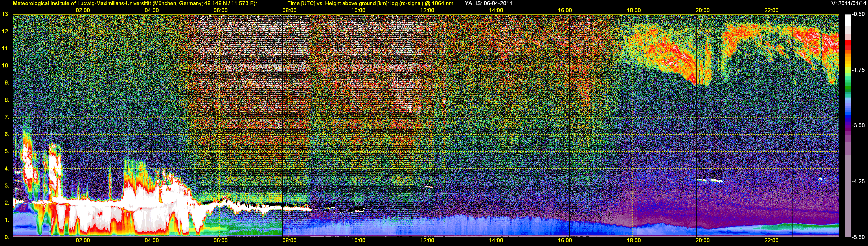Click the 18:00 label on the bottom time axis
Screen dimensions: 868x246
pyautogui.click(x=634, y=241)
